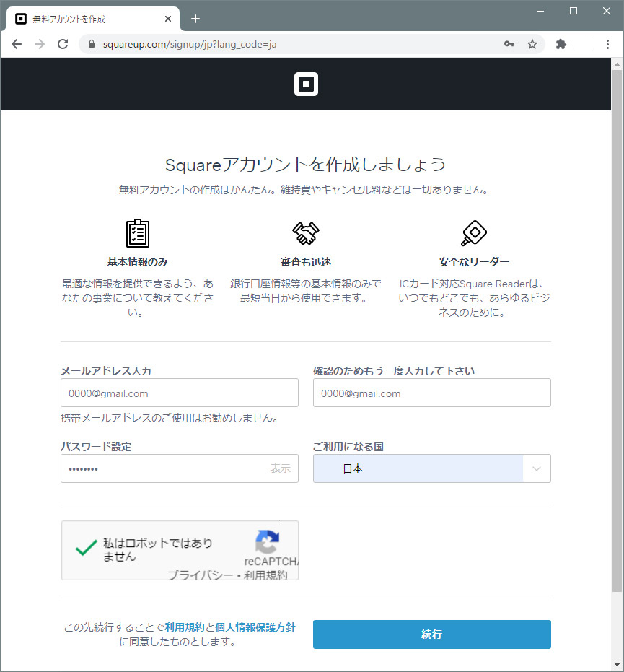
Task: Open the 利用規約 link beside the continue button
Action: (x=185, y=627)
